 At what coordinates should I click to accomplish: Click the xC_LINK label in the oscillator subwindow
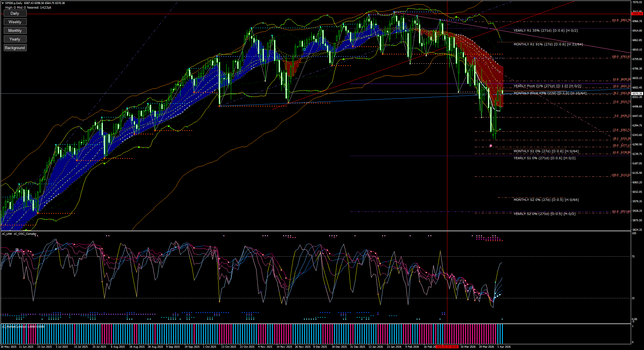point(7,234)
